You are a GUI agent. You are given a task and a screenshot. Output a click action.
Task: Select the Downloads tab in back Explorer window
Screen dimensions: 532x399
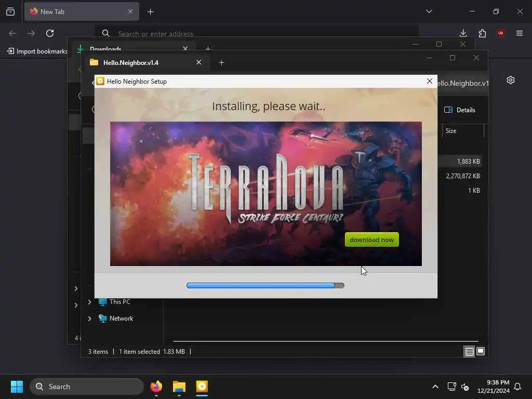point(132,48)
